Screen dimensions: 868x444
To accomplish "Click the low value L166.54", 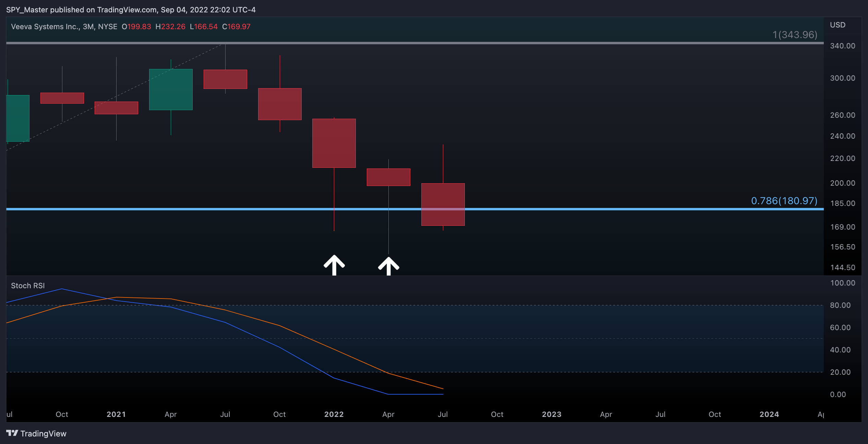I will 204,26.
